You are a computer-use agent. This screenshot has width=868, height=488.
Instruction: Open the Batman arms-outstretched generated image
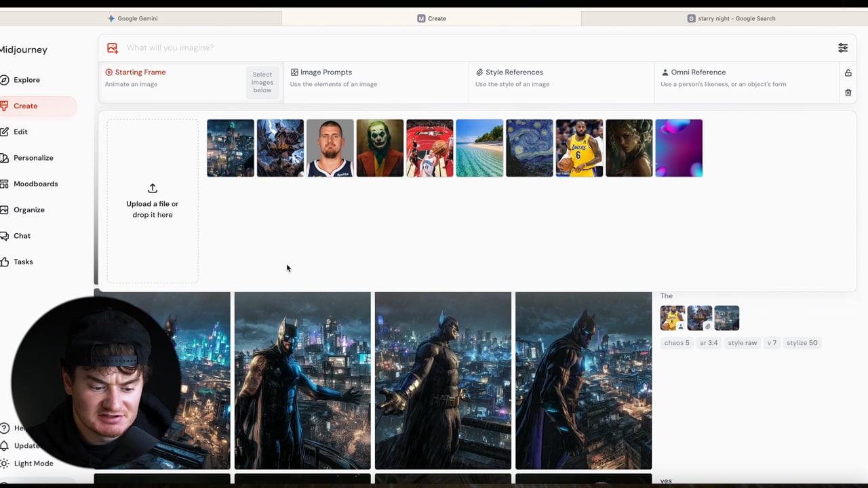(x=302, y=380)
